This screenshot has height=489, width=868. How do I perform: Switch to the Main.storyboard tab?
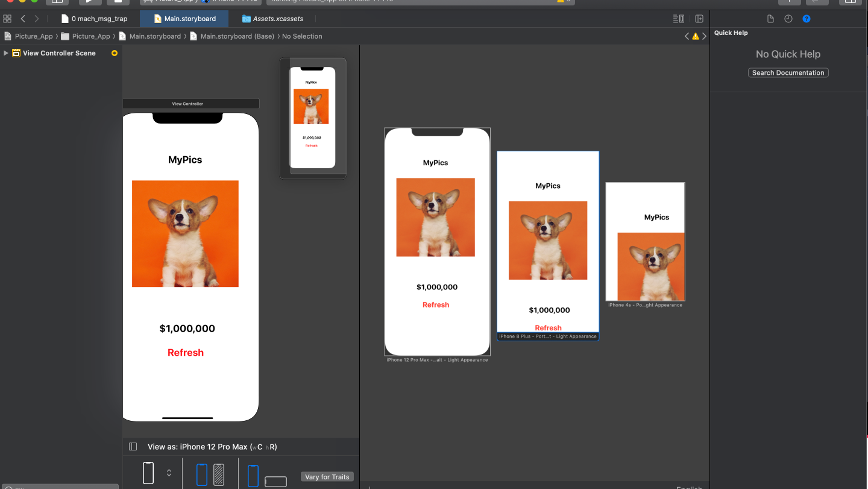[x=184, y=19]
